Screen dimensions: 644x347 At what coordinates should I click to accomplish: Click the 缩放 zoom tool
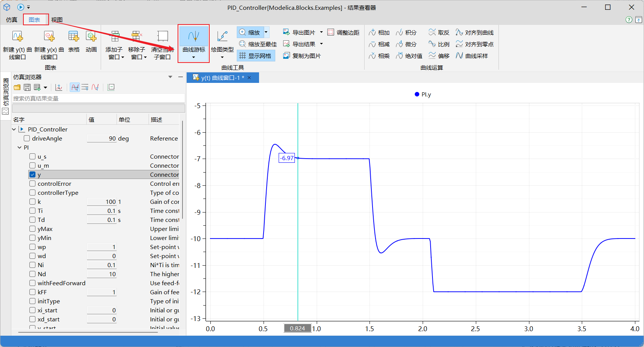[250, 32]
